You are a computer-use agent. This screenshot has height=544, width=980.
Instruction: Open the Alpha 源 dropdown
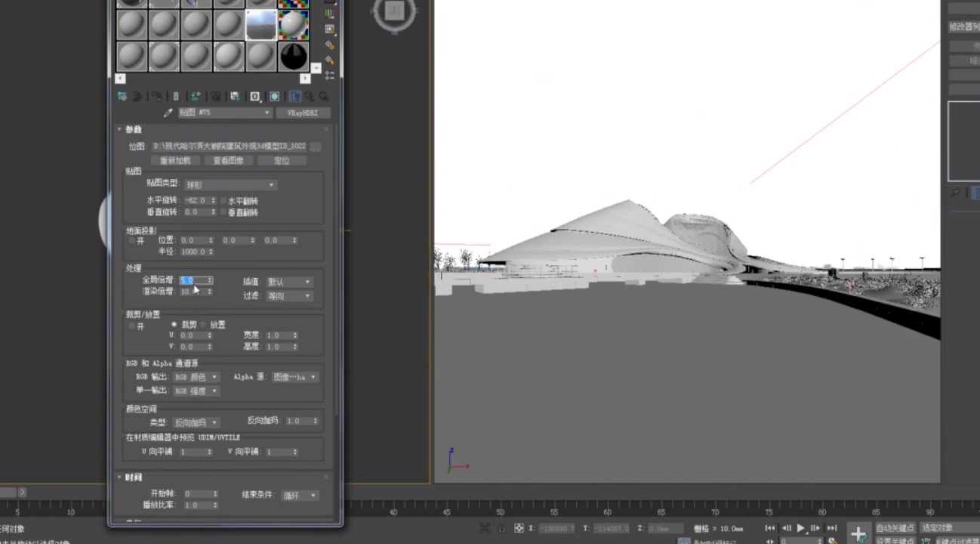295,377
